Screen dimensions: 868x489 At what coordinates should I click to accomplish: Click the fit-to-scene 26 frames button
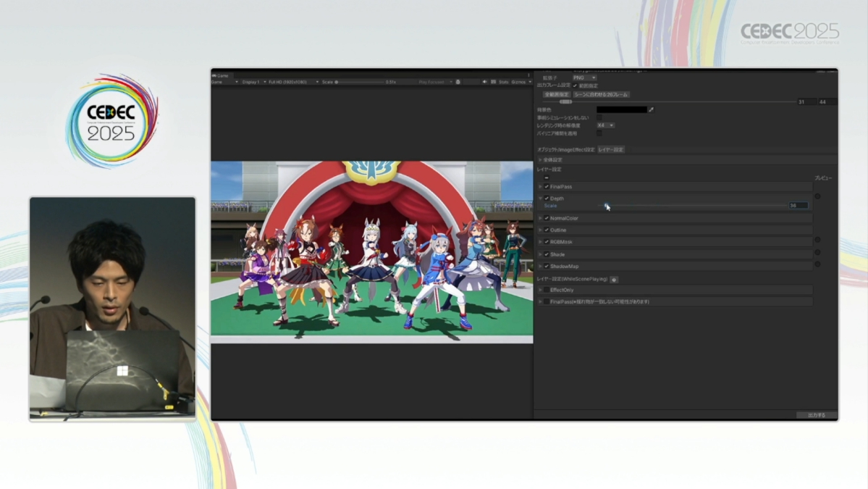click(x=601, y=95)
